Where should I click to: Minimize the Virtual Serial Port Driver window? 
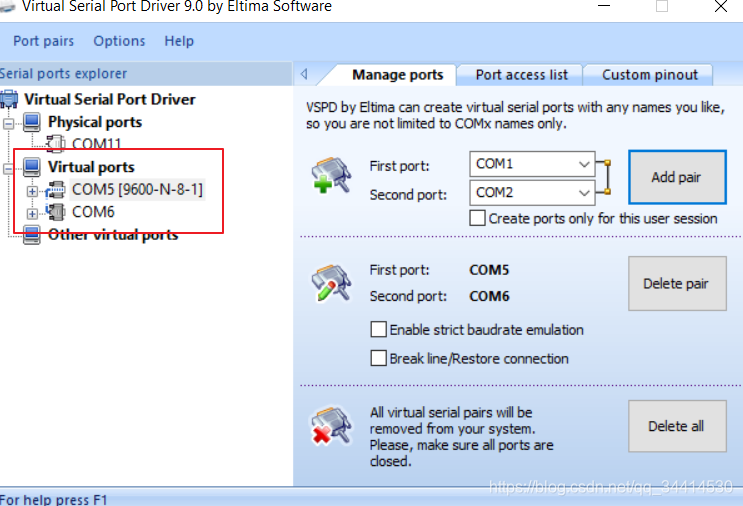604,6
